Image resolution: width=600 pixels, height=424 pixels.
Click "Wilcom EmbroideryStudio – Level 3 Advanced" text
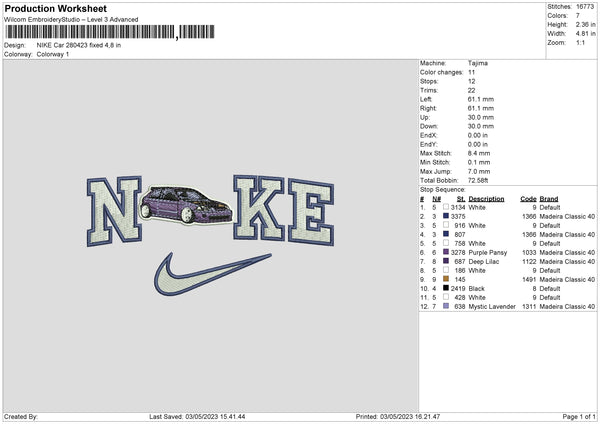click(71, 20)
